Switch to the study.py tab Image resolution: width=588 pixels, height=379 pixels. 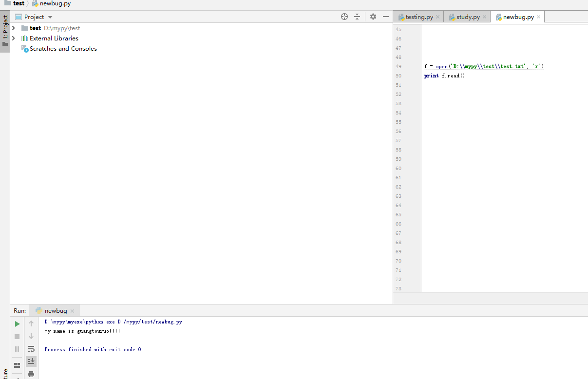point(468,17)
